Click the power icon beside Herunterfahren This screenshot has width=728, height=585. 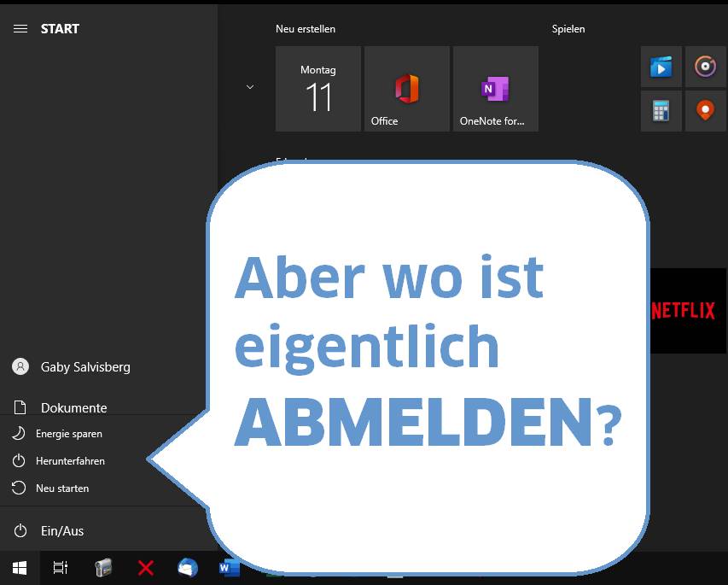coord(19,460)
